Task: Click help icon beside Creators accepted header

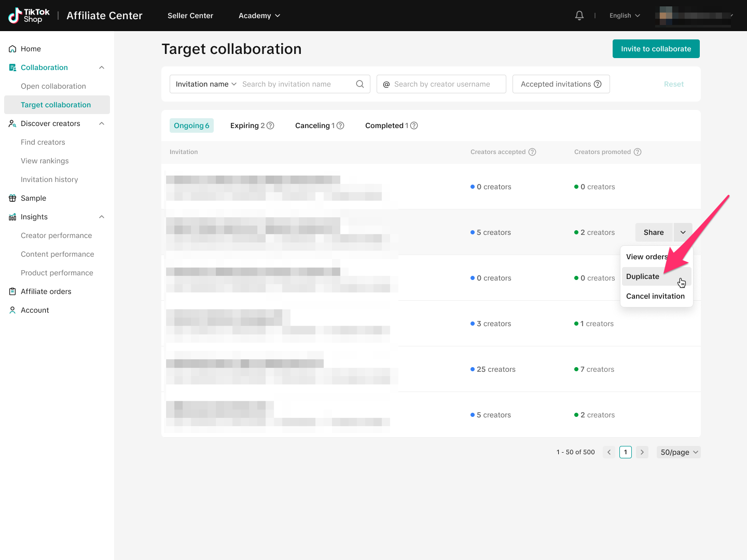Action: coord(532,152)
